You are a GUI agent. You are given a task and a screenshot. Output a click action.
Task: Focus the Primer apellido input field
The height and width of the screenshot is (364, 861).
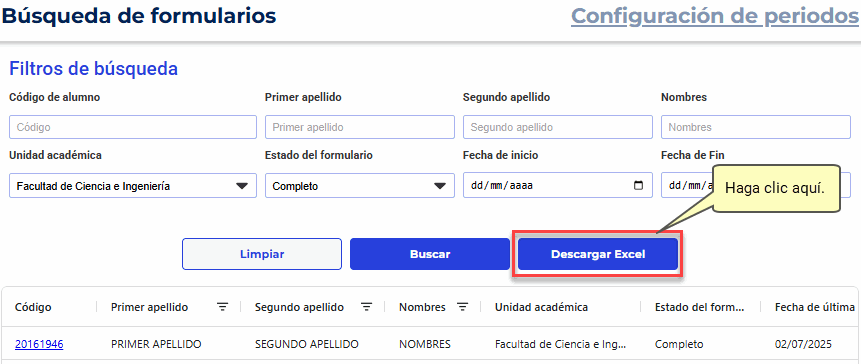click(x=360, y=127)
